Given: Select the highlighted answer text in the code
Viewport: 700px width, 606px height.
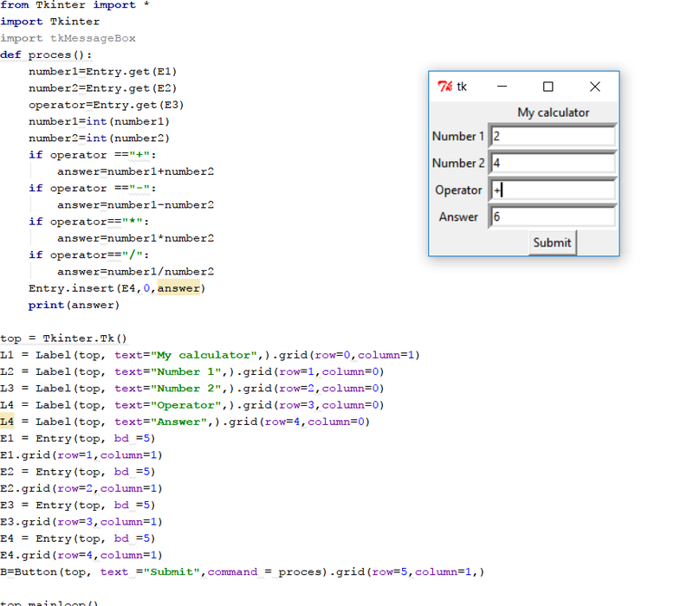Looking at the screenshot, I should click(x=184, y=287).
